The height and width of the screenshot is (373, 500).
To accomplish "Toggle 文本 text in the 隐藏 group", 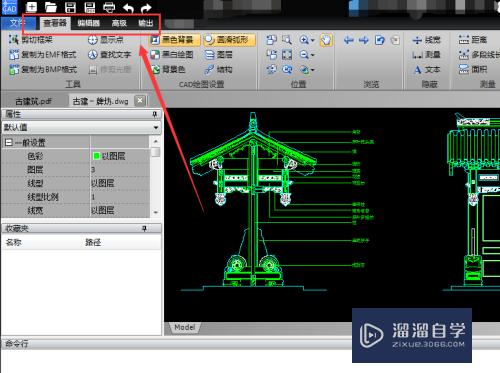I will (426, 69).
